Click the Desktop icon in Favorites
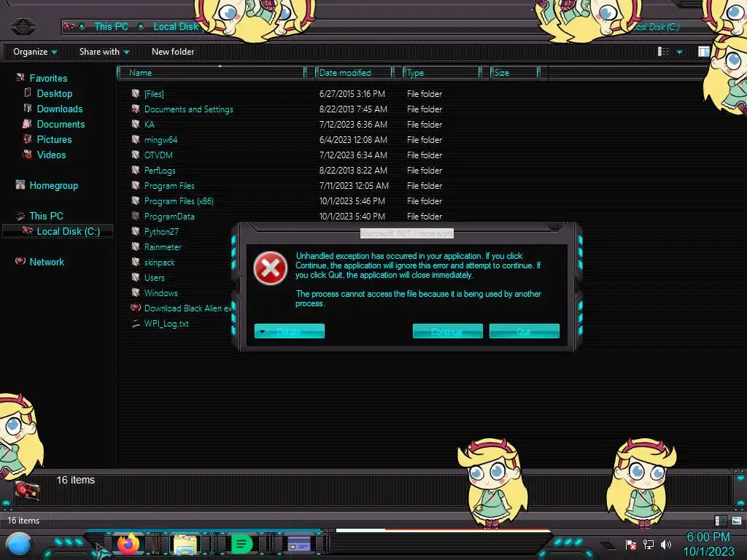Viewport: 747px width, 560px height. click(28, 93)
